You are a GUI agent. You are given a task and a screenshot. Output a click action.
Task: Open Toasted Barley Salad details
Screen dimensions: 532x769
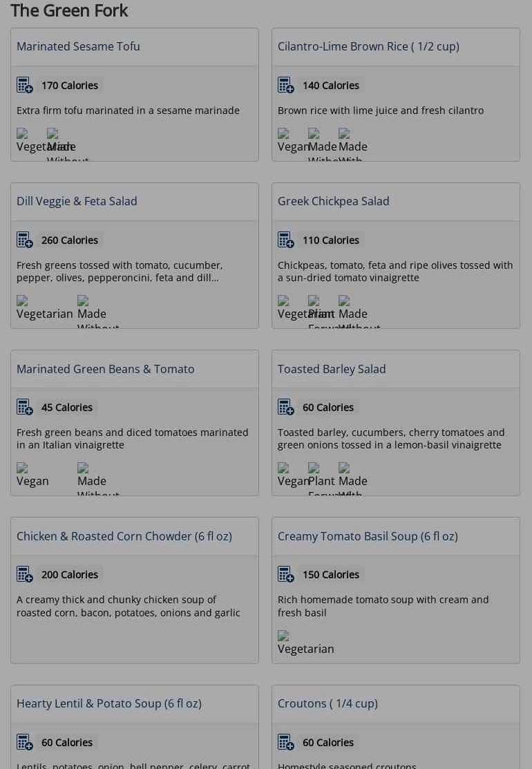click(x=332, y=369)
